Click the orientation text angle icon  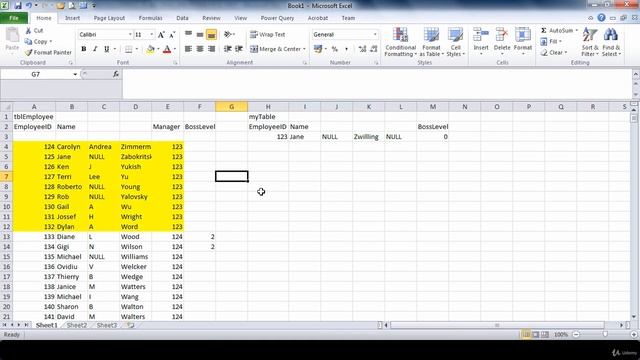228,35
